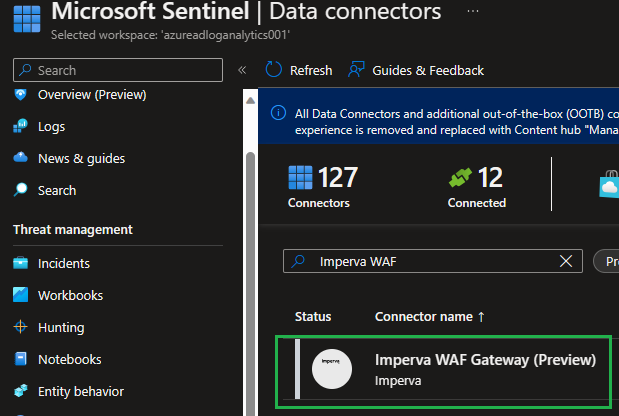Viewport: 619px width, 416px height.
Task: Go to Workbooks page
Action: pyautogui.click(x=70, y=295)
